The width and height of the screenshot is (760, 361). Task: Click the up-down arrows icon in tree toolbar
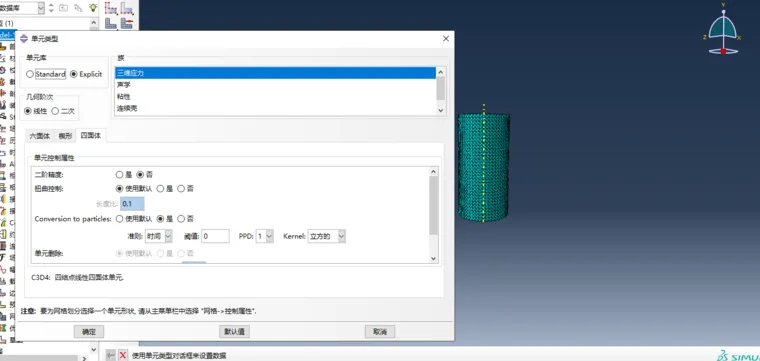pyautogui.click(x=51, y=8)
